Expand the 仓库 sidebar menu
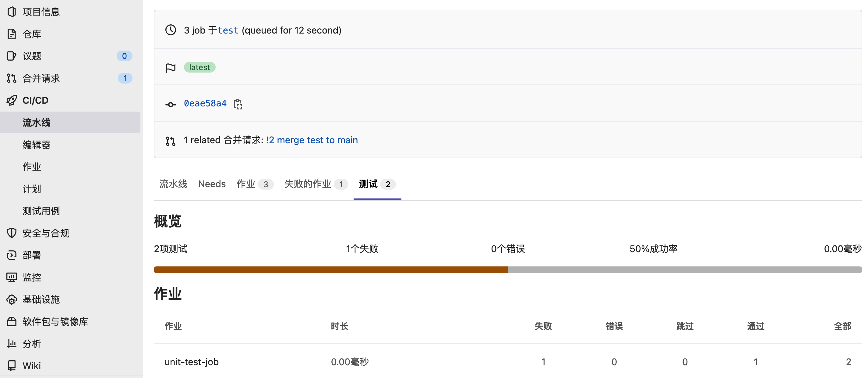Image resolution: width=868 pixels, height=378 pixels. [x=32, y=34]
